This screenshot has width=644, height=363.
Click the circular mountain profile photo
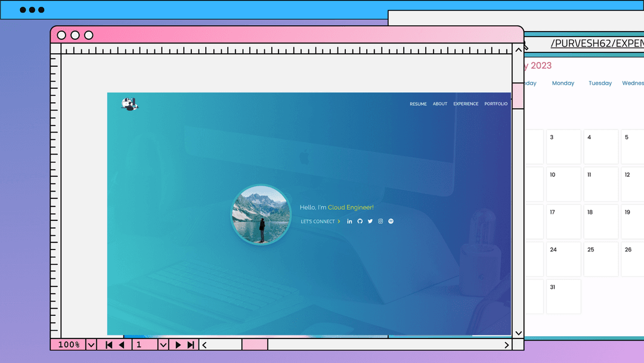pos(261,215)
